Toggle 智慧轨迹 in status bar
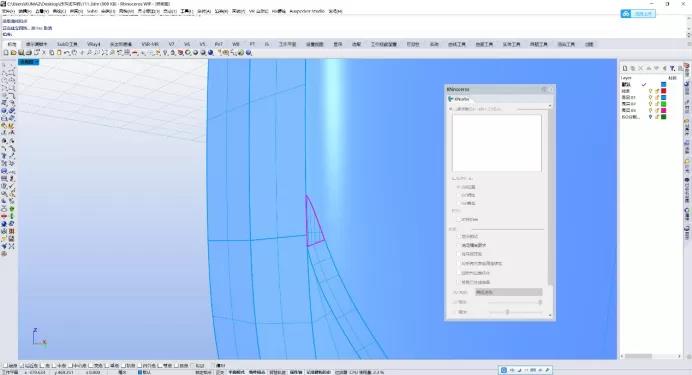 coord(277,372)
